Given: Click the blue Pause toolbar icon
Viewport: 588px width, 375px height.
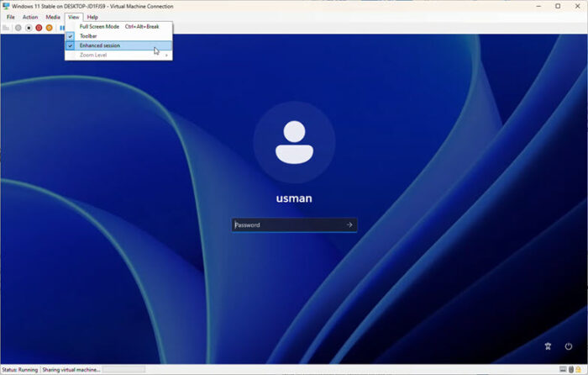Looking at the screenshot, I should point(62,28).
